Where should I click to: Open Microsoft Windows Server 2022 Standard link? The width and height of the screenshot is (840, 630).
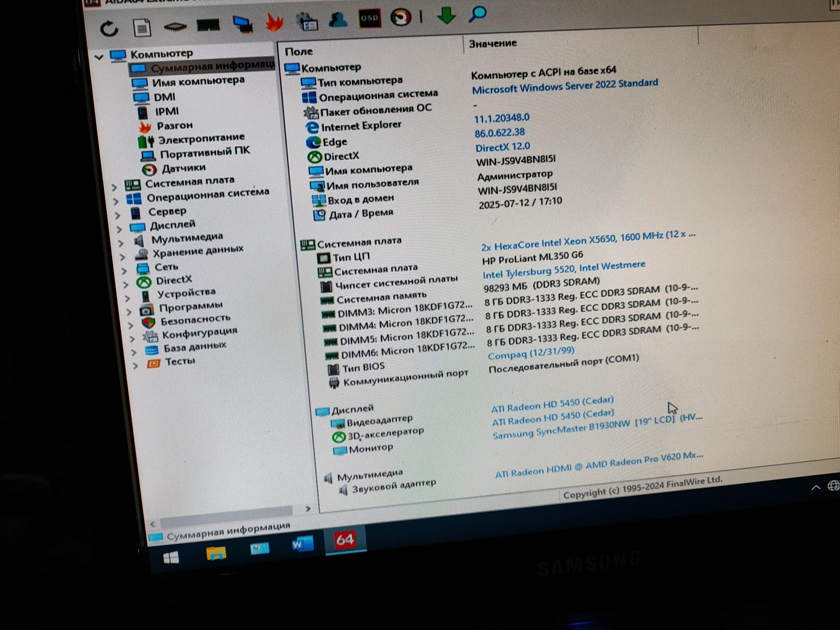pyautogui.click(x=565, y=87)
